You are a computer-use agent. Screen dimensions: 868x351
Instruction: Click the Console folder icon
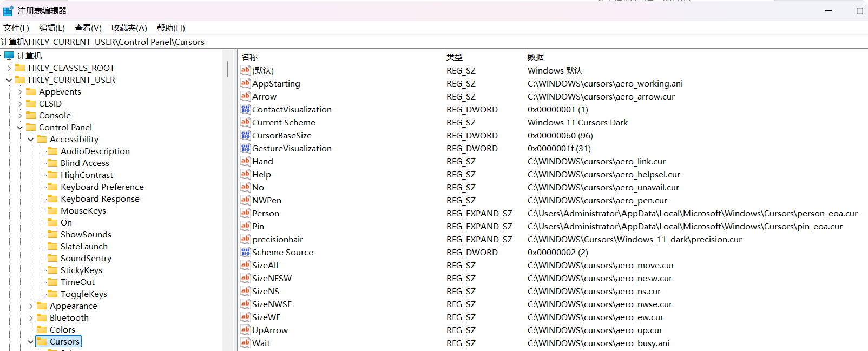(31, 115)
